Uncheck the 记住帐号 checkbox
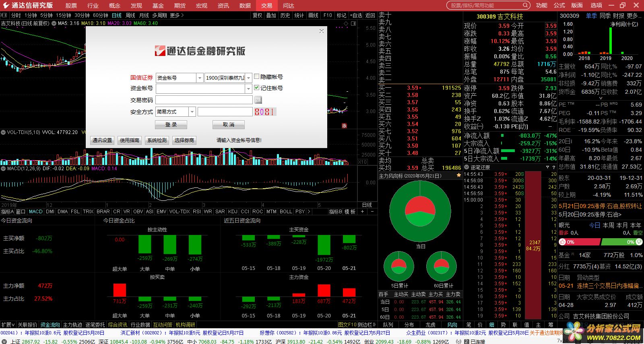Image resolution: width=644 pixels, height=344 pixels. pos(257,87)
